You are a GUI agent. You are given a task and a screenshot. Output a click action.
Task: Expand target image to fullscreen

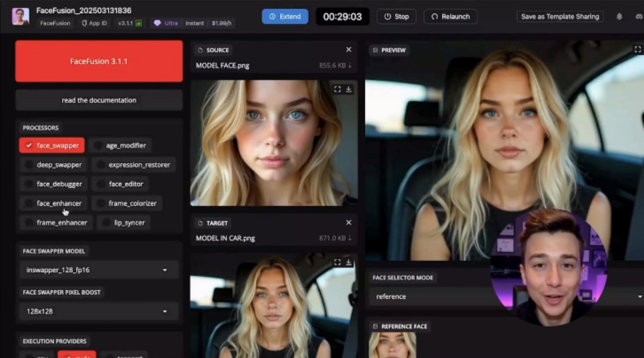tap(337, 262)
